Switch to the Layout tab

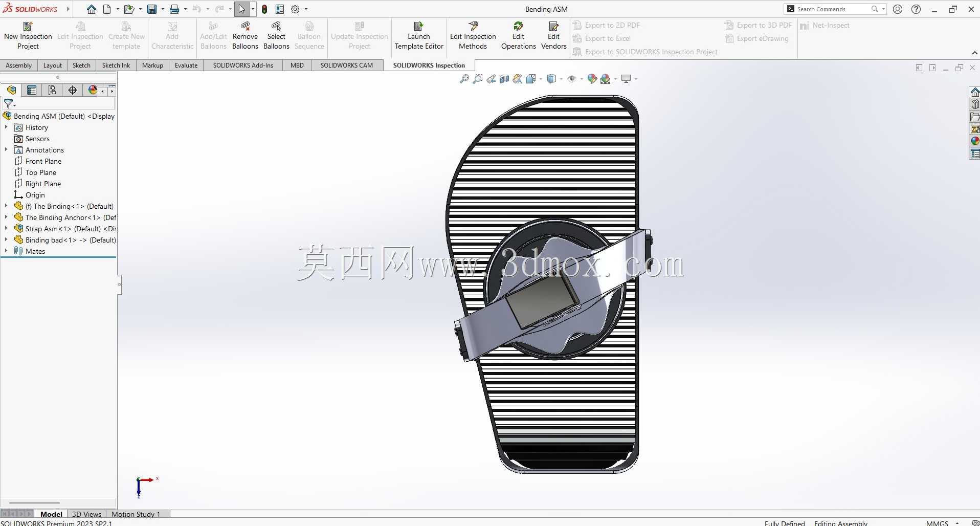tap(53, 65)
